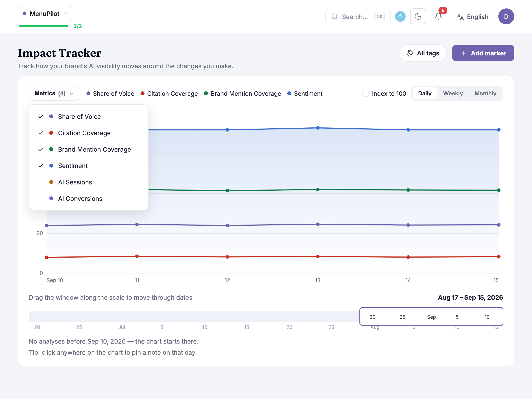Collapse the Metrics (4) dropdown
Image resolution: width=532 pixels, height=399 pixels.
[54, 93]
